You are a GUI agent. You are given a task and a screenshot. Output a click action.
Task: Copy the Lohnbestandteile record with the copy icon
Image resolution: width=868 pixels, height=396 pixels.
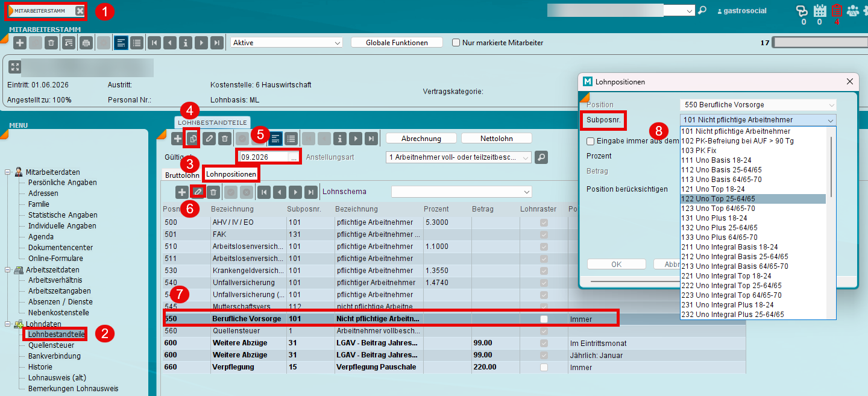tap(193, 139)
